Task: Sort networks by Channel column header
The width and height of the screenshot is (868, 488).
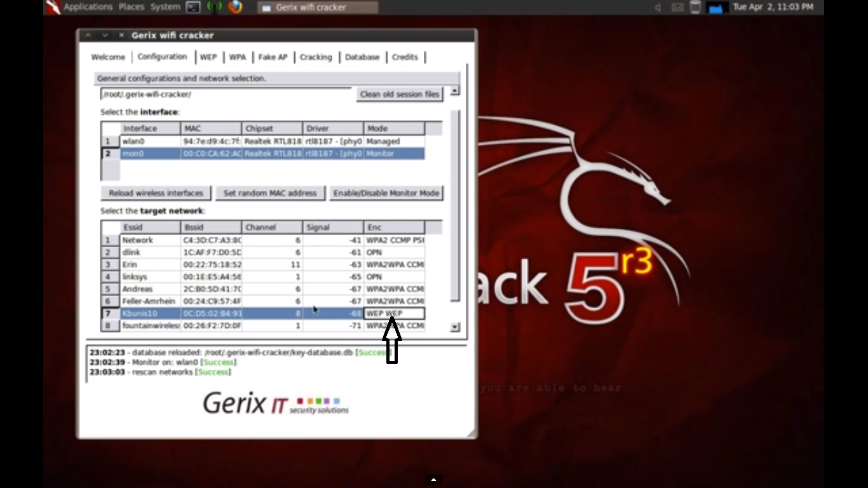Action: [272, 227]
